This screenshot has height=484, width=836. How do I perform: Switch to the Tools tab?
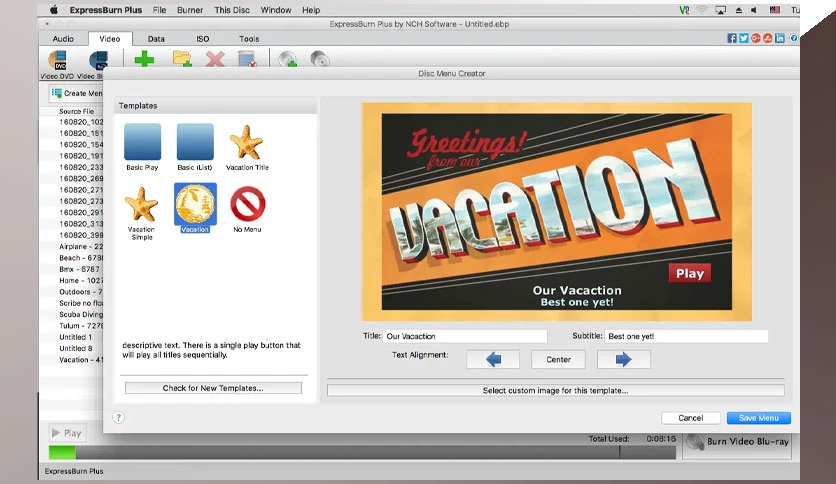249,38
